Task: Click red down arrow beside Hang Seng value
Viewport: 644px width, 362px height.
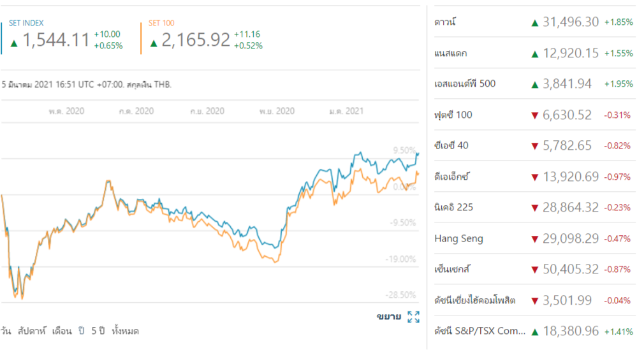Action: click(535, 239)
